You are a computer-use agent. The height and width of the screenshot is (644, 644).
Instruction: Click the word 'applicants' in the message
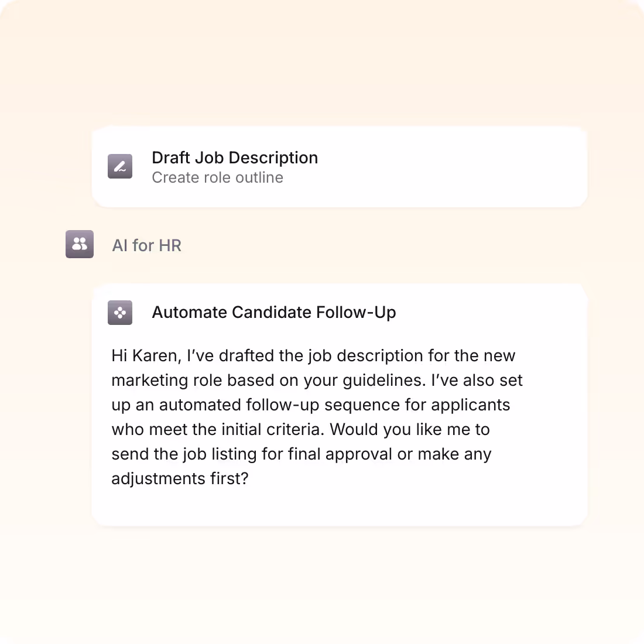[x=470, y=405]
